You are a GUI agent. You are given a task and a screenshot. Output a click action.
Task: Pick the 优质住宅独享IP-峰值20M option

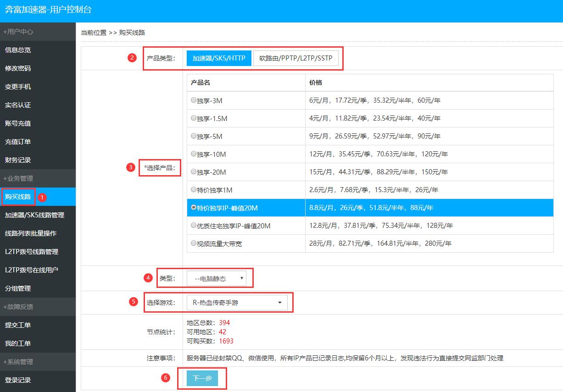(194, 226)
